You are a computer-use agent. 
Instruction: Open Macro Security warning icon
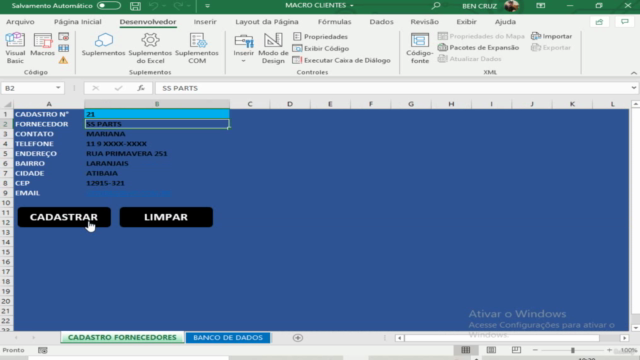[x=63, y=60]
